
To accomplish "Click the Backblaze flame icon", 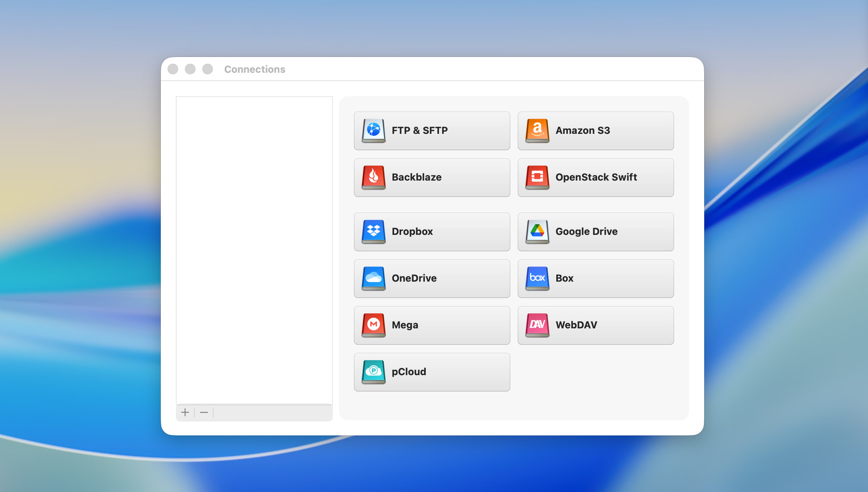I will coord(373,177).
